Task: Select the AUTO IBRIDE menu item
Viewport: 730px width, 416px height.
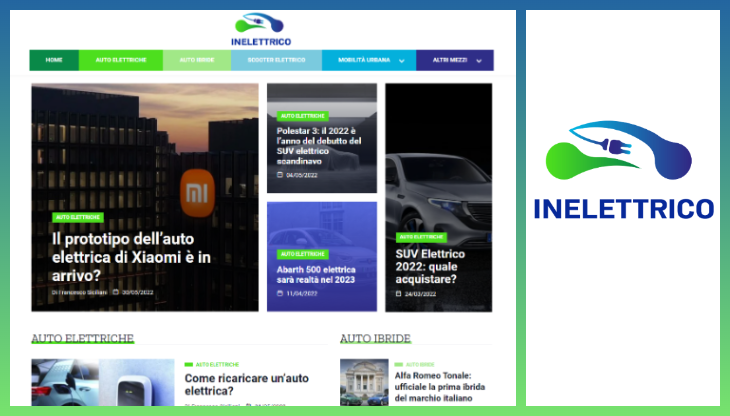Action: click(x=197, y=60)
